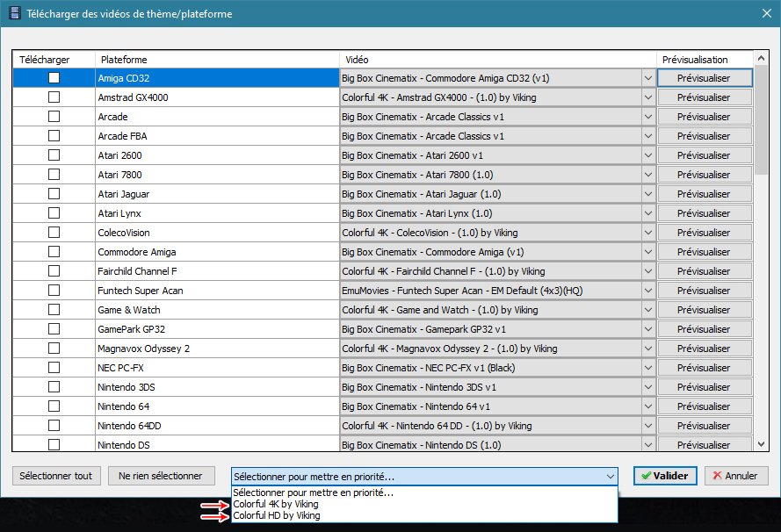Image resolution: width=781 pixels, height=532 pixels.
Task: Open the video dropdown for Funtech Super Acan
Action: pos(648,291)
